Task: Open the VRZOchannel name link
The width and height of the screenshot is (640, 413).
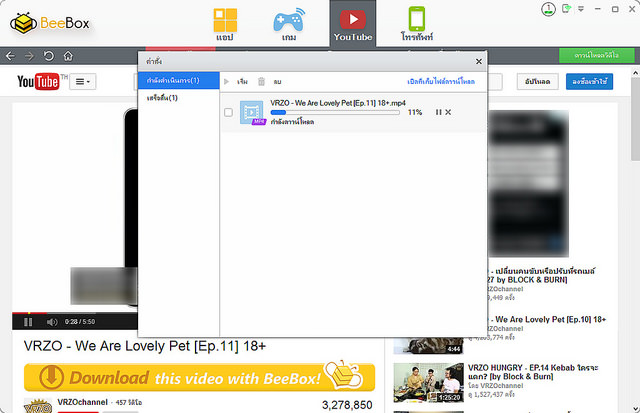Action: [82, 402]
